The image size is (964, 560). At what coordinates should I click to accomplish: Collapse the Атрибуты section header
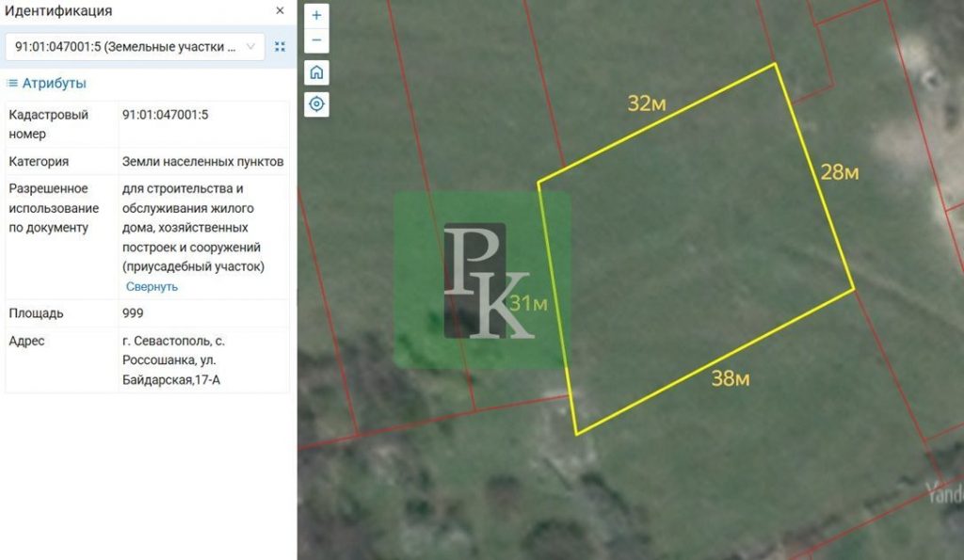pos(54,83)
